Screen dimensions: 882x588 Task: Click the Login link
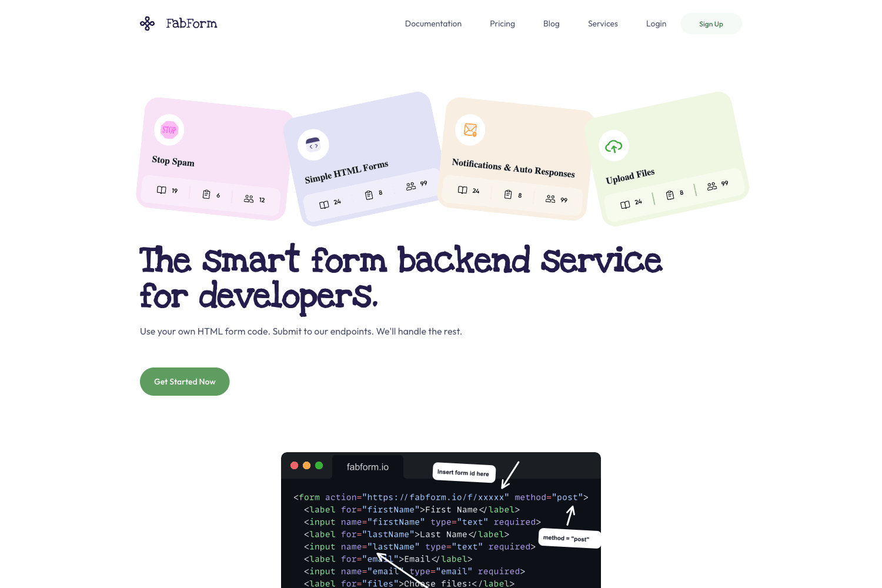tap(656, 24)
